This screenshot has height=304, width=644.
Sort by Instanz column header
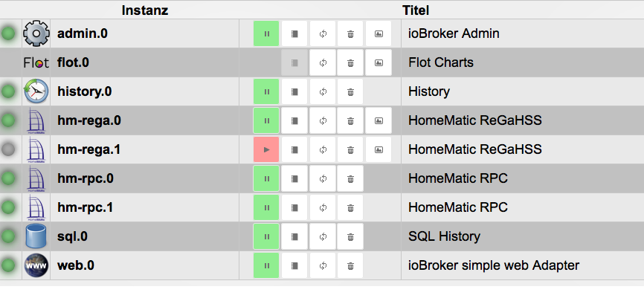click(x=144, y=10)
